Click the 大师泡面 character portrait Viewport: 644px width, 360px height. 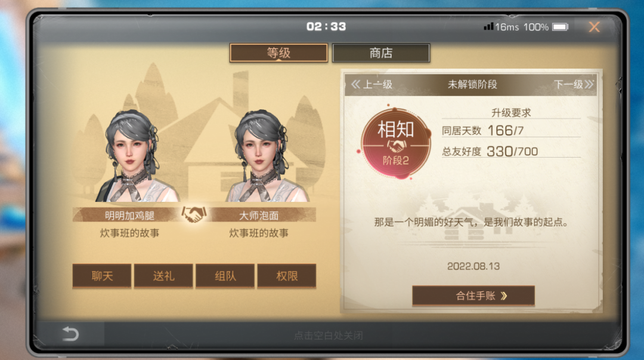(x=260, y=155)
